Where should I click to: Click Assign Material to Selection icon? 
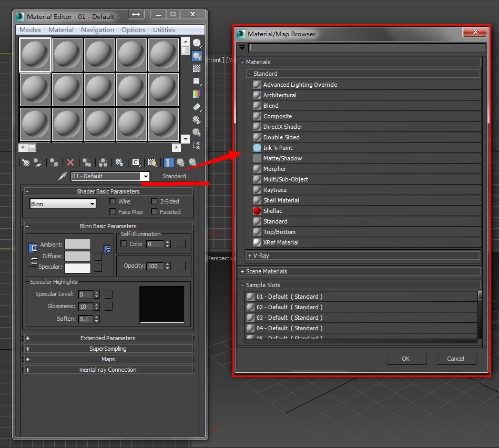pyautogui.click(x=55, y=162)
